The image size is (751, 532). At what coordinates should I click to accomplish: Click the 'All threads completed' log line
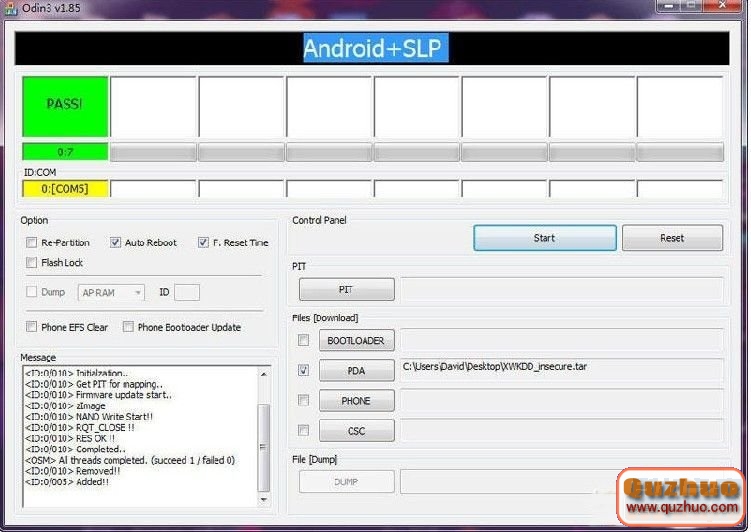click(130, 460)
